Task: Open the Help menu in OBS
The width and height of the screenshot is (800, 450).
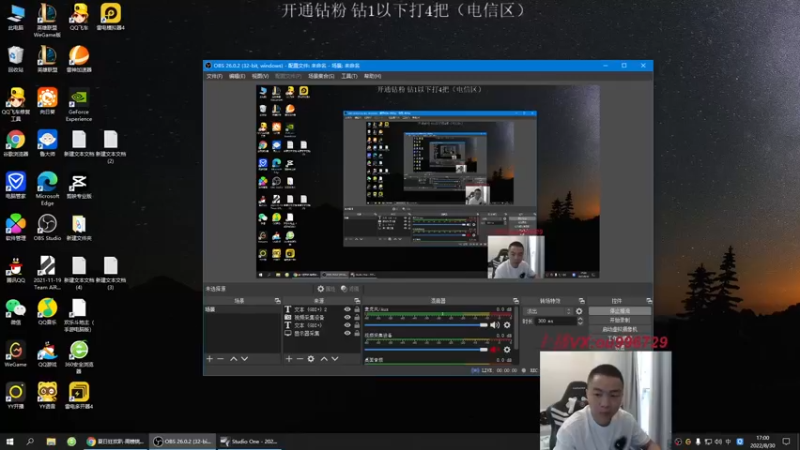Action: point(372,76)
